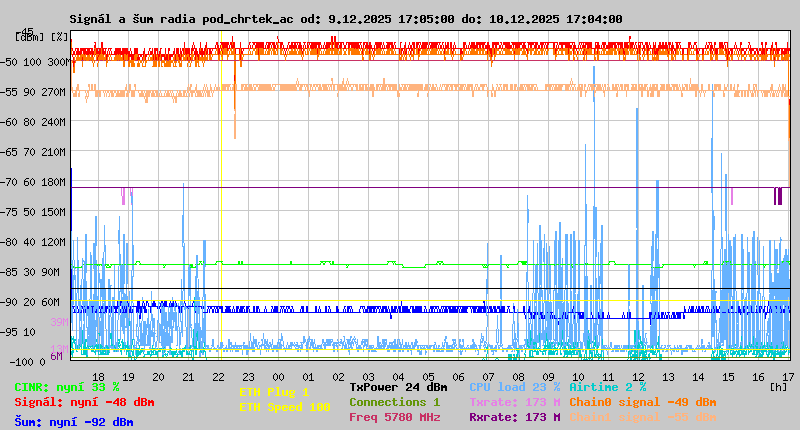
Task: Click the '-90 20 60M' y-axis label
Action: [x=32, y=302]
